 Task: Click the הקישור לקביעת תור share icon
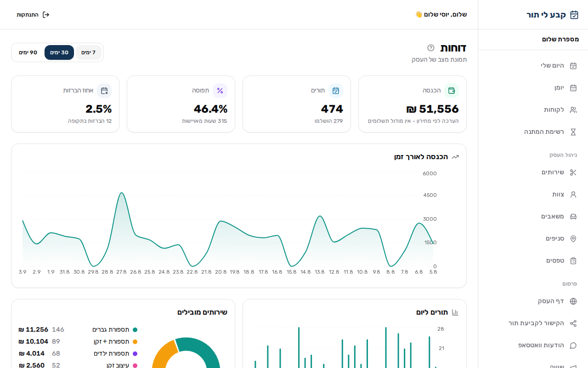[x=573, y=323]
